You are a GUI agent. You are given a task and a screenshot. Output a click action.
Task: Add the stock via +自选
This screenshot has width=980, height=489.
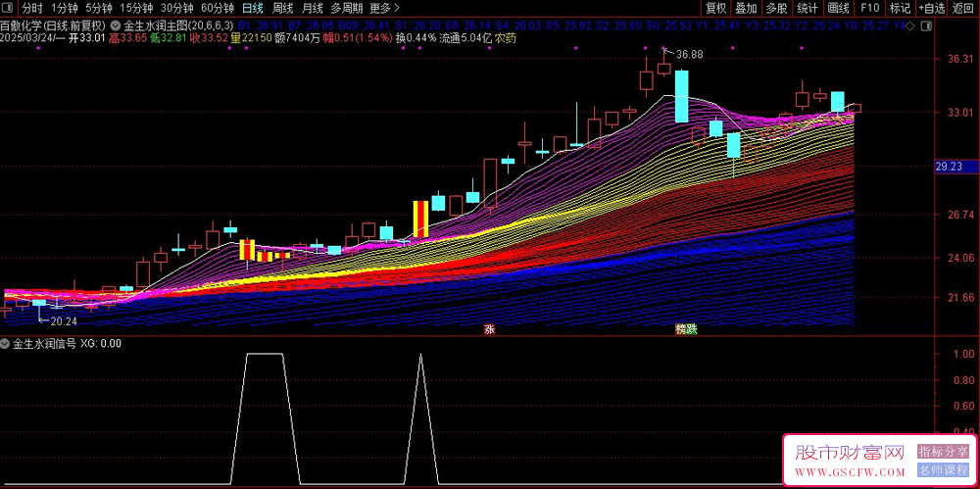[x=934, y=8]
